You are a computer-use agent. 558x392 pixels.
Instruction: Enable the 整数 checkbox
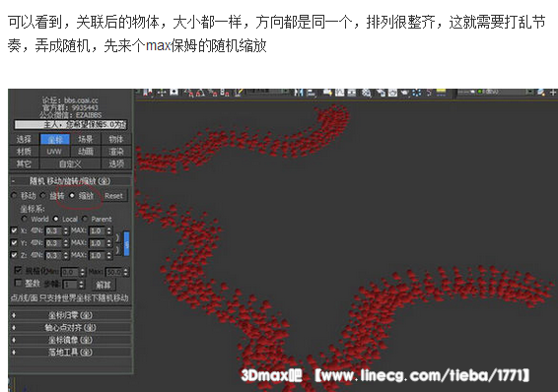click(x=18, y=283)
